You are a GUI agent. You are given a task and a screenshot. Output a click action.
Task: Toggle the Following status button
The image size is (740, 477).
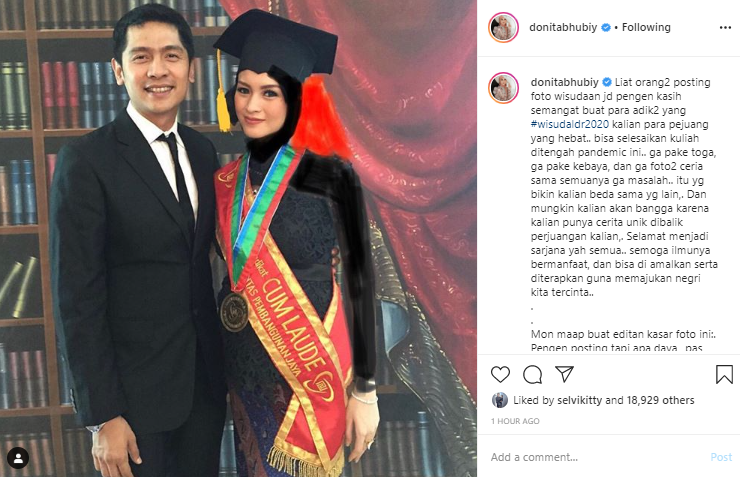coord(646,27)
